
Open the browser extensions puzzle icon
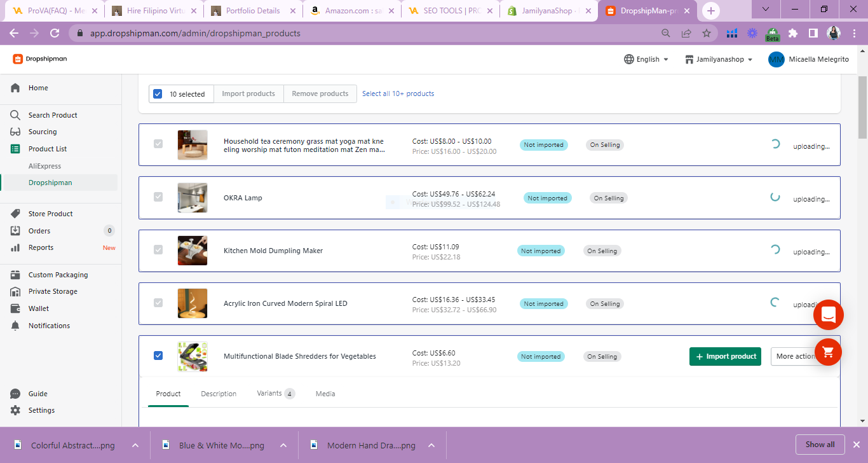pos(793,33)
